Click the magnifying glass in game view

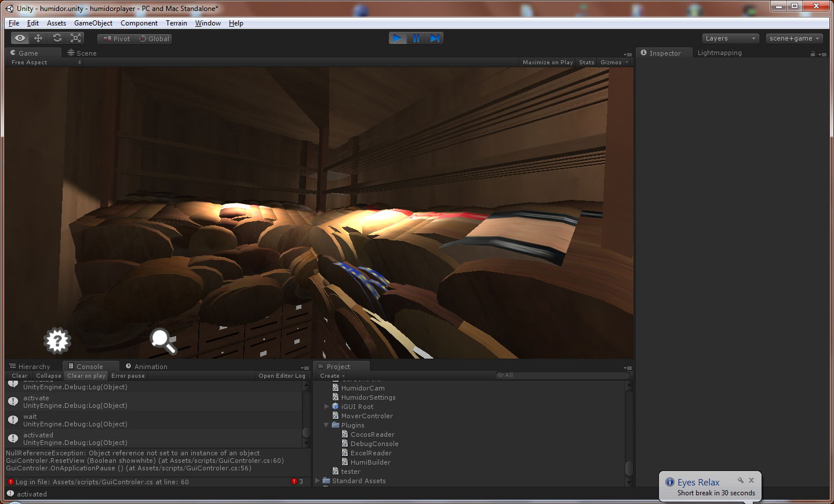pos(163,341)
